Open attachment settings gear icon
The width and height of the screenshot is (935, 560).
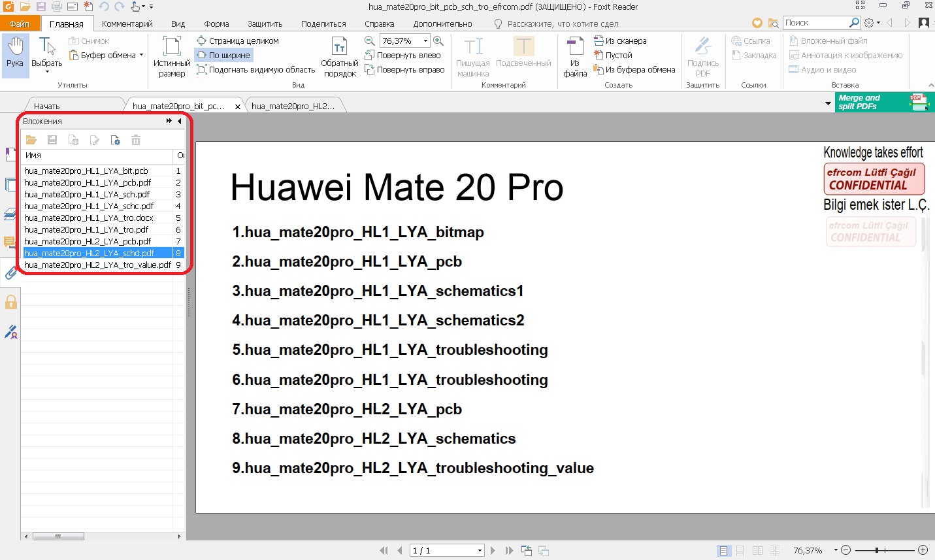[x=115, y=140]
